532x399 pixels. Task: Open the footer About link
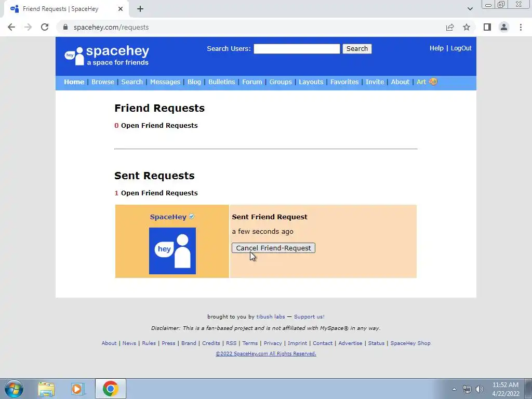pyautogui.click(x=109, y=343)
